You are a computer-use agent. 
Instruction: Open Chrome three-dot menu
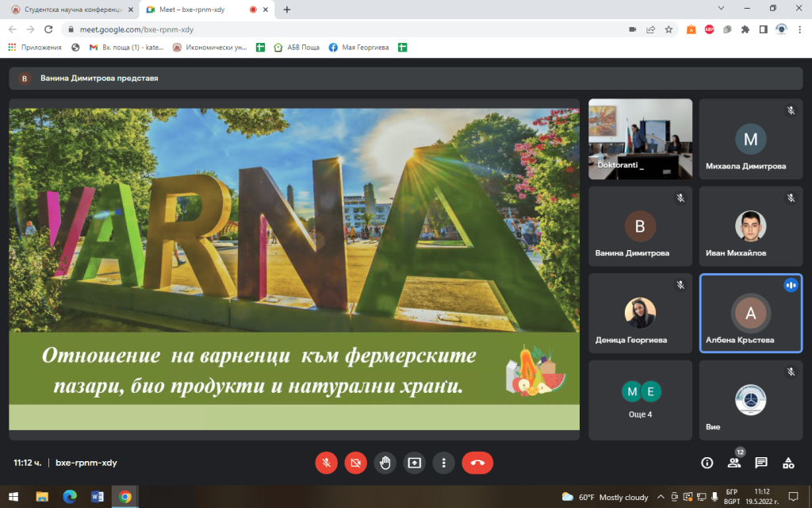[x=799, y=29]
